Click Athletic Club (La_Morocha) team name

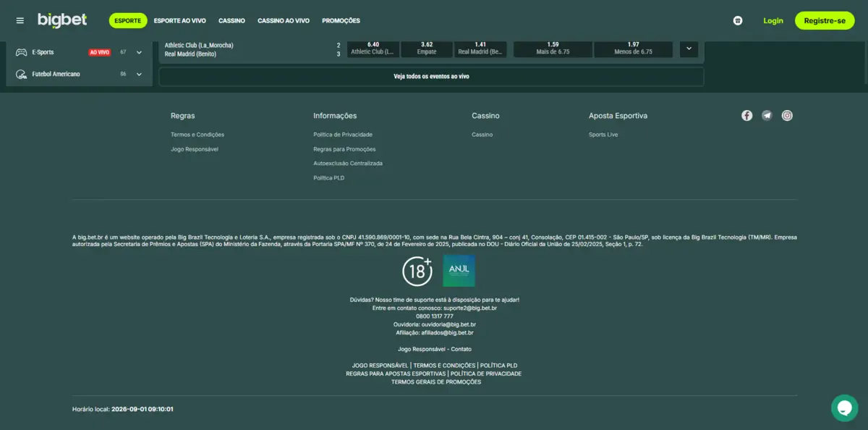pos(199,45)
